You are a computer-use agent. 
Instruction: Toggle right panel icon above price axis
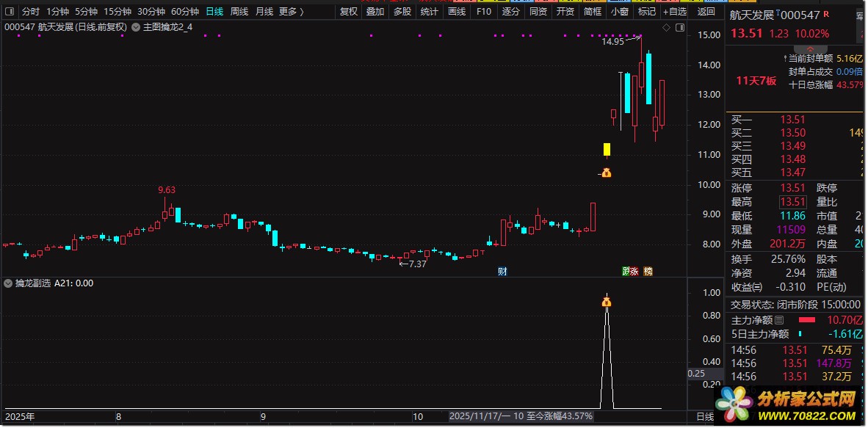pos(680,27)
